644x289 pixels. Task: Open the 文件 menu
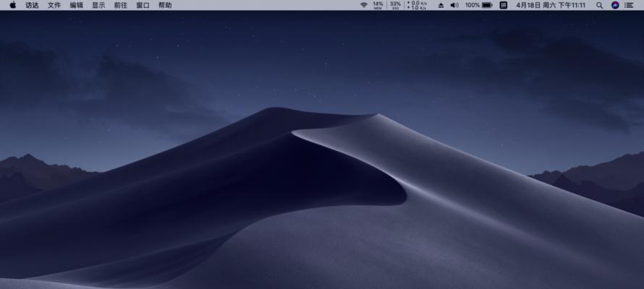54,5
